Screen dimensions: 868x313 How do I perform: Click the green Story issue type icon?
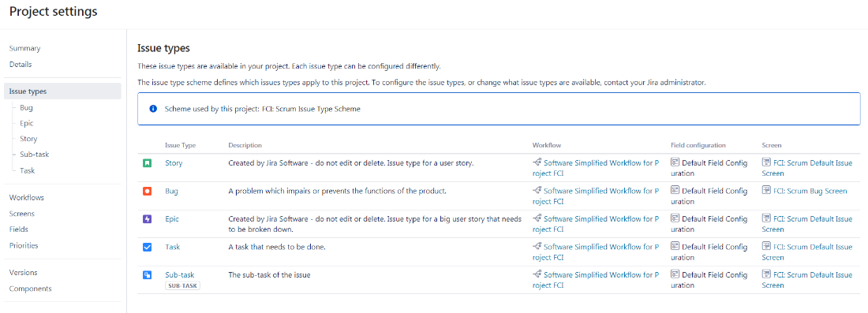click(148, 163)
